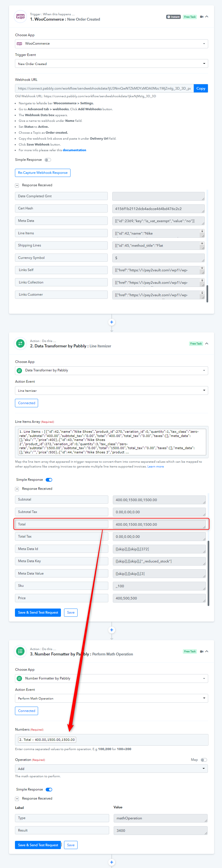Click the Meta Data Key value field

click(159, 561)
